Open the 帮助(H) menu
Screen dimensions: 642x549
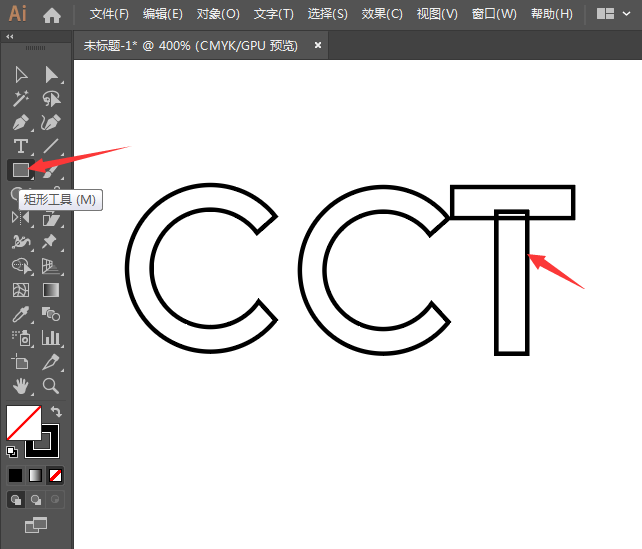552,14
